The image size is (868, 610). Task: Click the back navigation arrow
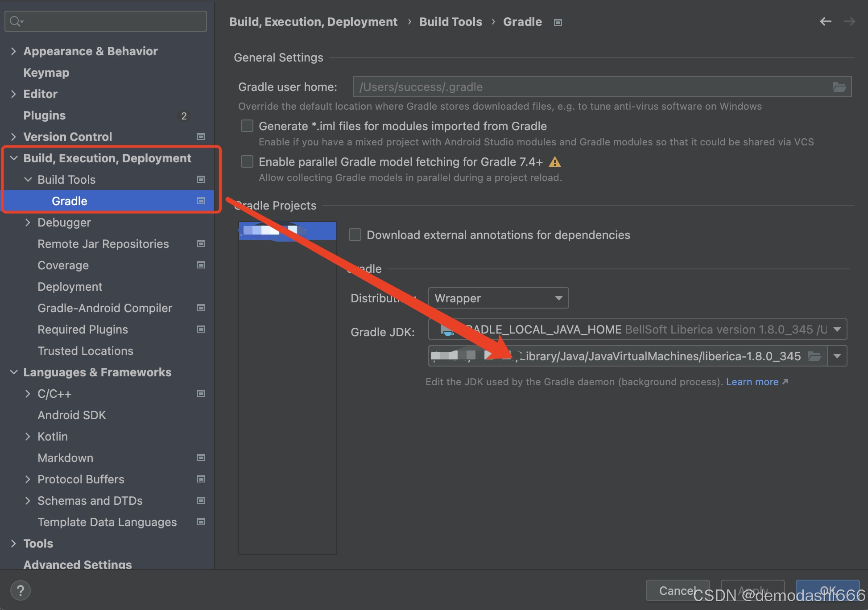[825, 21]
